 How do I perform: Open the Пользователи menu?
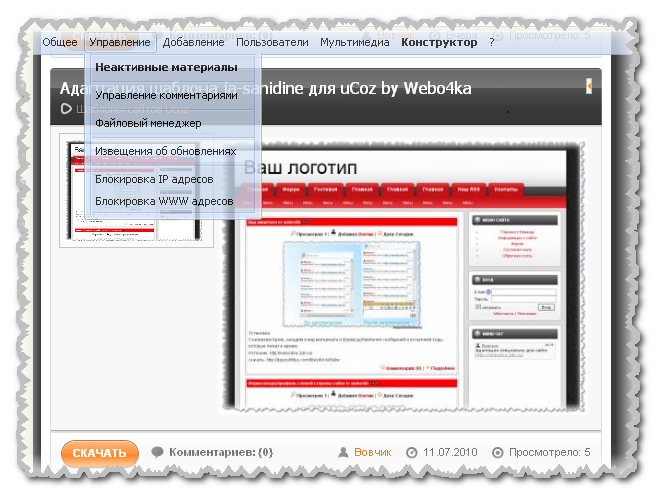click(x=272, y=42)
